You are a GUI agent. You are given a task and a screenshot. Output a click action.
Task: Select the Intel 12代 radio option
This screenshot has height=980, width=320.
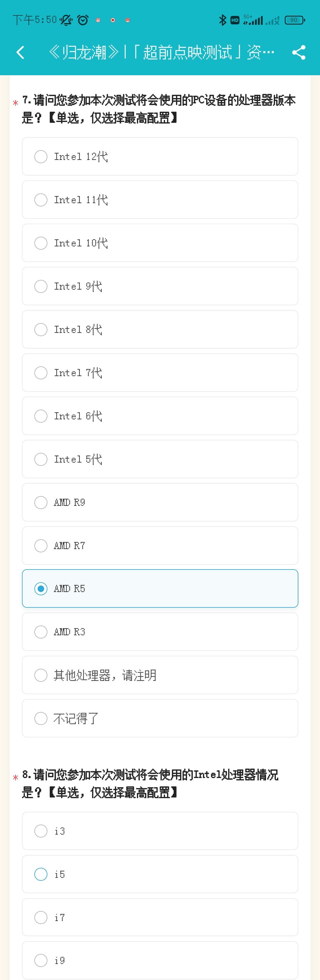(41, 156)
